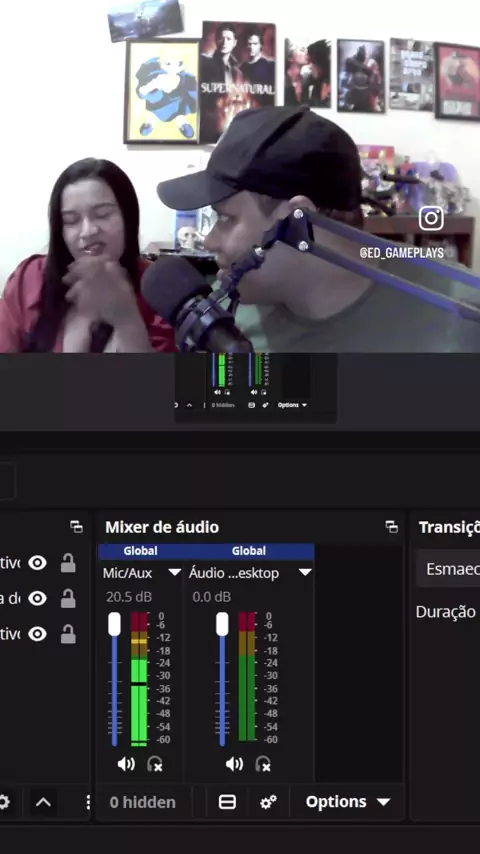Image resolution: width=480 pixels, height=854 pixels.
Task: Toggle Desktop Audio headphone monitoring icon
Action: point(263,764)
